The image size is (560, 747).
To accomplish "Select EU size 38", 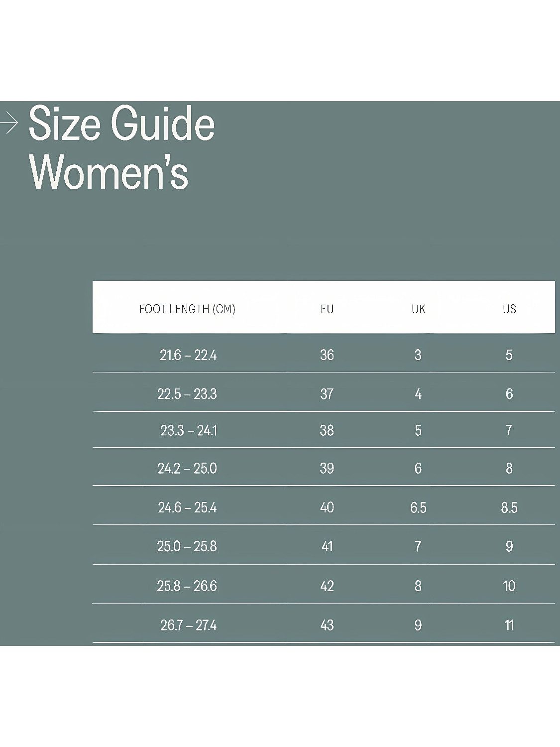I will pos(327,430).
